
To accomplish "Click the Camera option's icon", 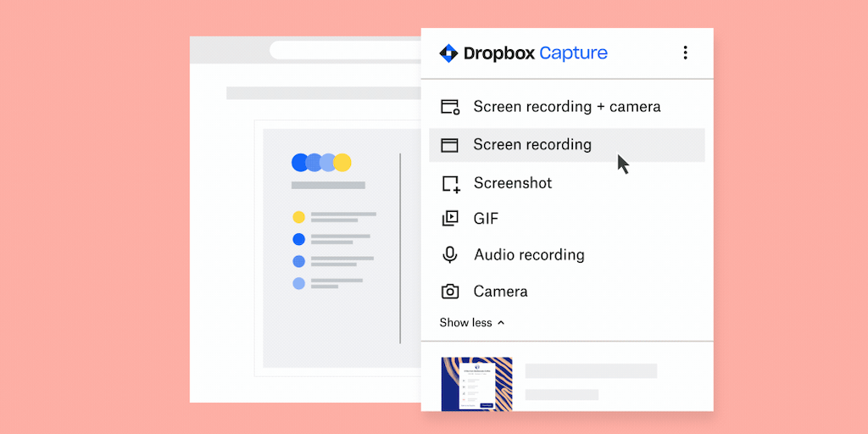I will click(450, 292).
